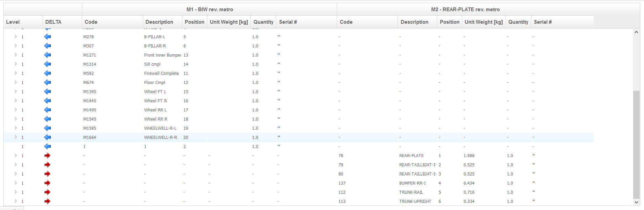The height and width of the screenshot is (210, 644).
Task: Expand the M1271 Front inner Bumper row
Action: pyautogui.click(x=16, y=55)
